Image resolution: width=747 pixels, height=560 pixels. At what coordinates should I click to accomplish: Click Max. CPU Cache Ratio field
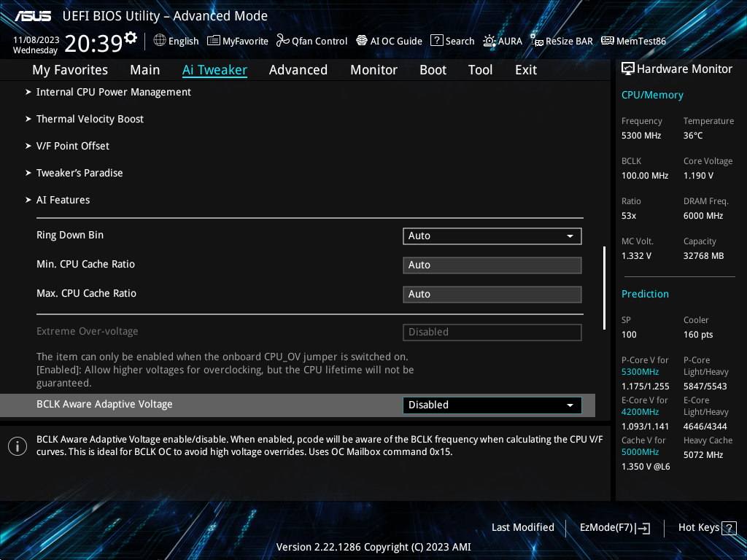[x=492, y=295]
